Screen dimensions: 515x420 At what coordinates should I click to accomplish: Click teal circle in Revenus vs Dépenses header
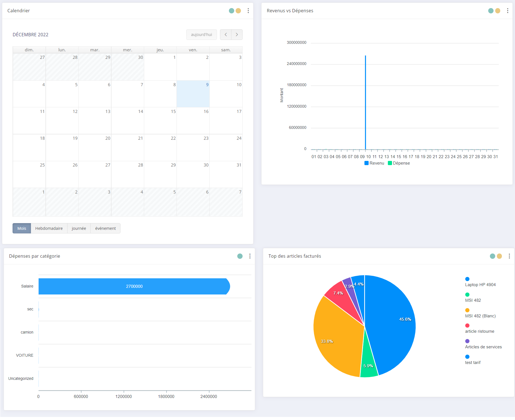491,11
